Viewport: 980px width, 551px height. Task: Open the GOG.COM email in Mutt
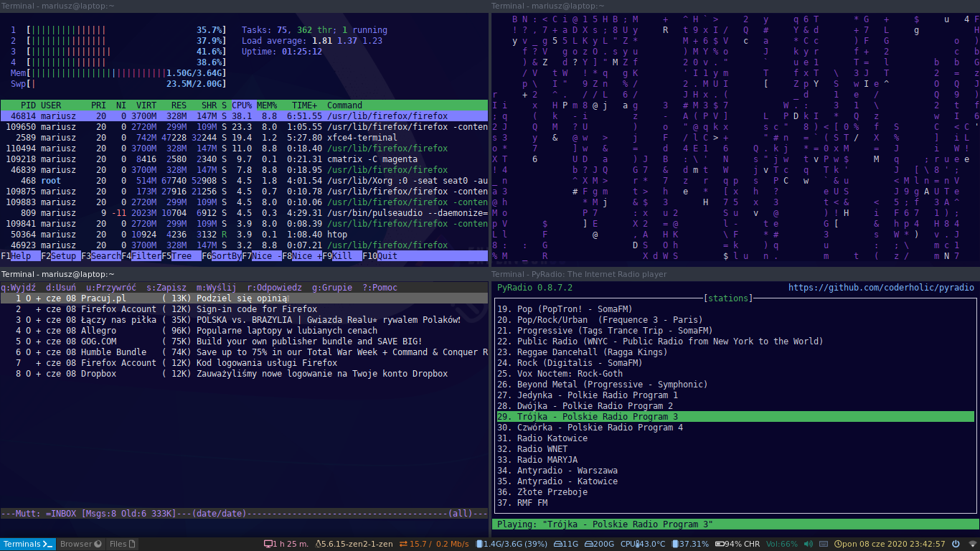coord(244,342)
